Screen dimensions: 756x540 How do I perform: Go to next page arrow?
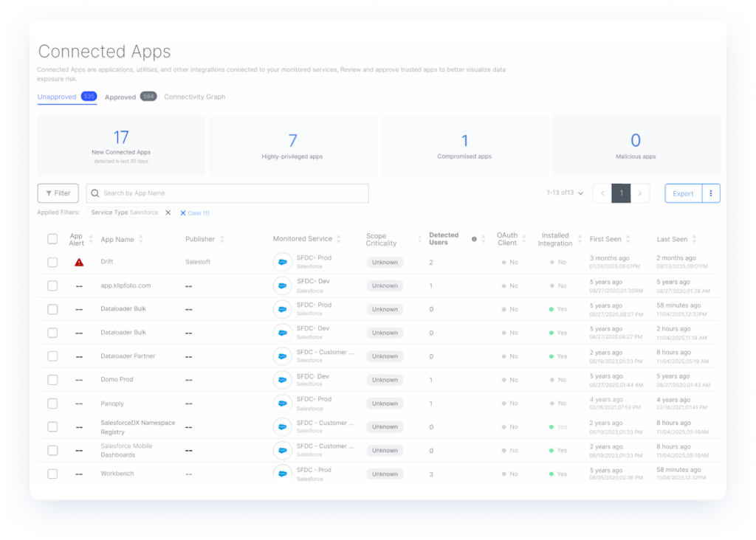coord(640,193)
